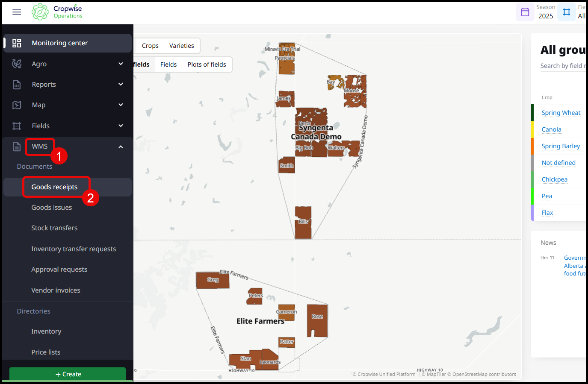Click the green Create button
The width and height of the screenshot is (588, 384).
tap(68, 374)
